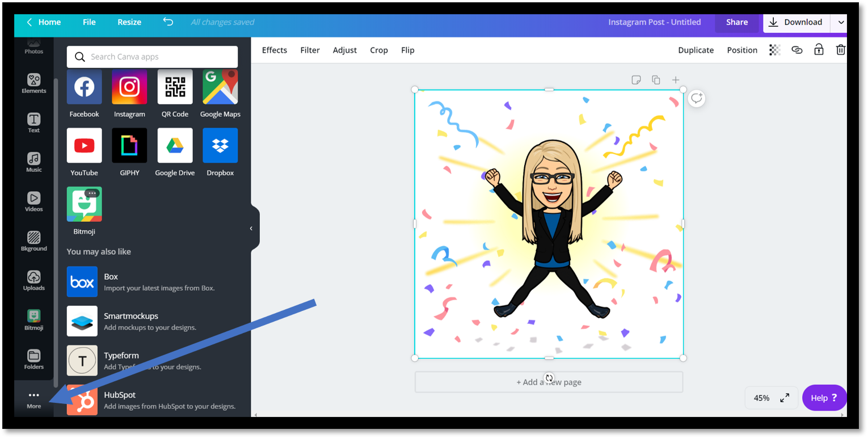The height and width of the screenshot is (438, 868).
Task: Click Add a new page
Action: click(x=549, y=382)
